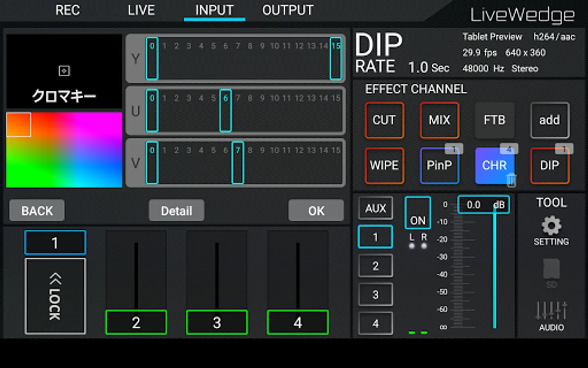588x368 pixels.
Task: Click V range lower handle at 0
Action: click(152, 163)
